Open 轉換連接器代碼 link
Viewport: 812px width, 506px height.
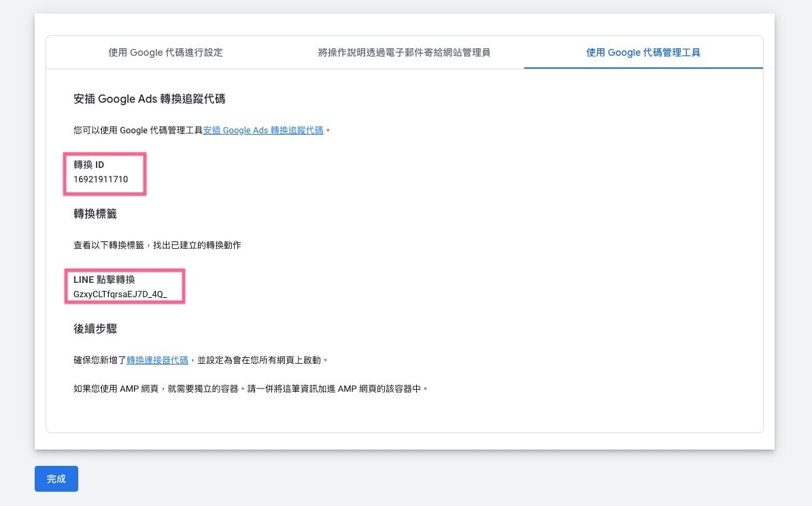click(x=157, y=360)
